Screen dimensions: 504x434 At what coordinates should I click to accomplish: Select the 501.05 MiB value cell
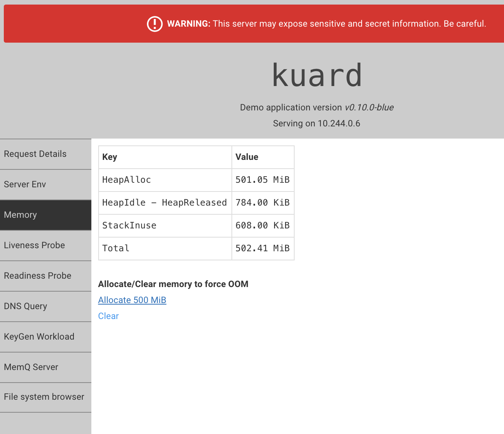pos(263,180)
